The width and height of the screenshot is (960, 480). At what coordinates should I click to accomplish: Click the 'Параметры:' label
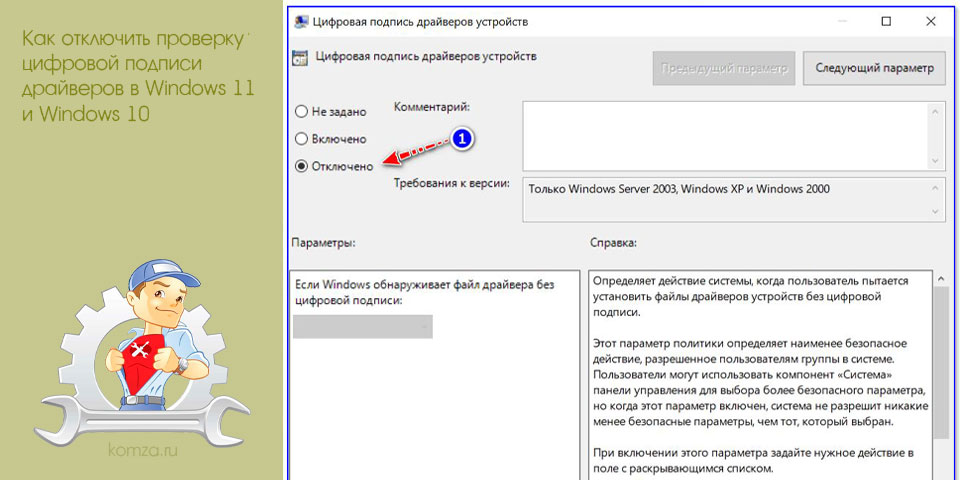324,242
